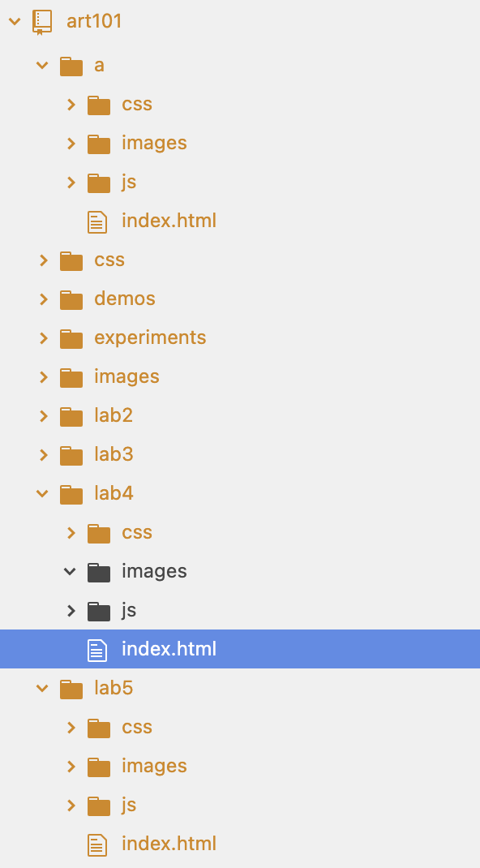This screenshot has width=480, height=868.
Task: Select the experiments folder label
Action: [150, 337]
